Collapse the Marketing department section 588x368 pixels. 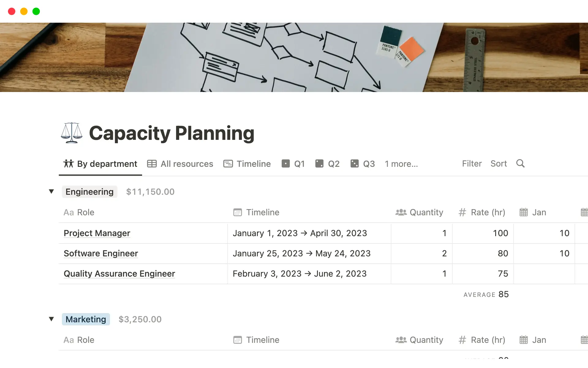tap(51, 319)
